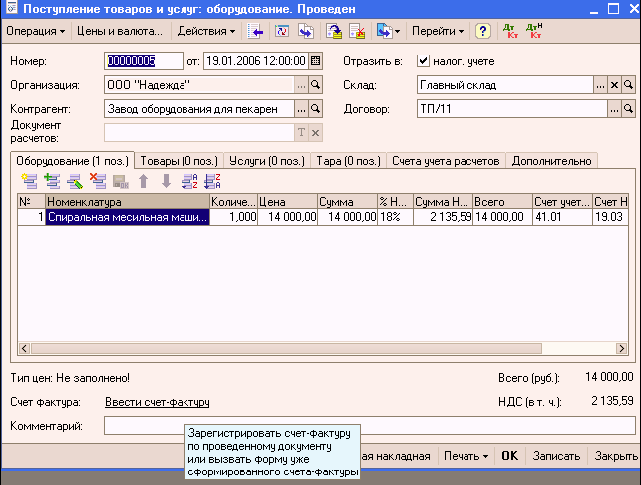
Task: Open calendar picker next to date field
Action: click(x=316, y=61)
